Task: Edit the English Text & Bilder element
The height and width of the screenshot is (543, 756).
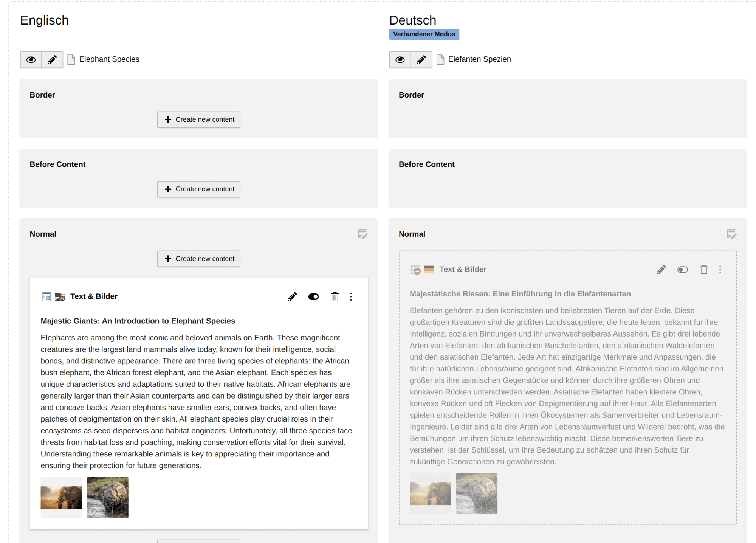Action: (x=292, y=297)
